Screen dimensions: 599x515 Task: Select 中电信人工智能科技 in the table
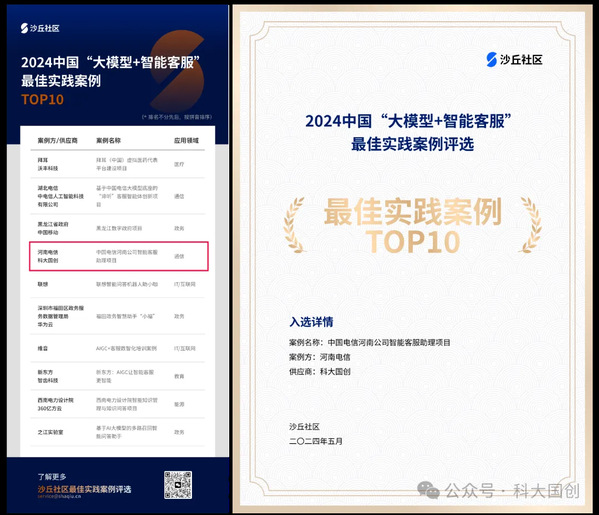pyautogui.click(x=60, y=196)
